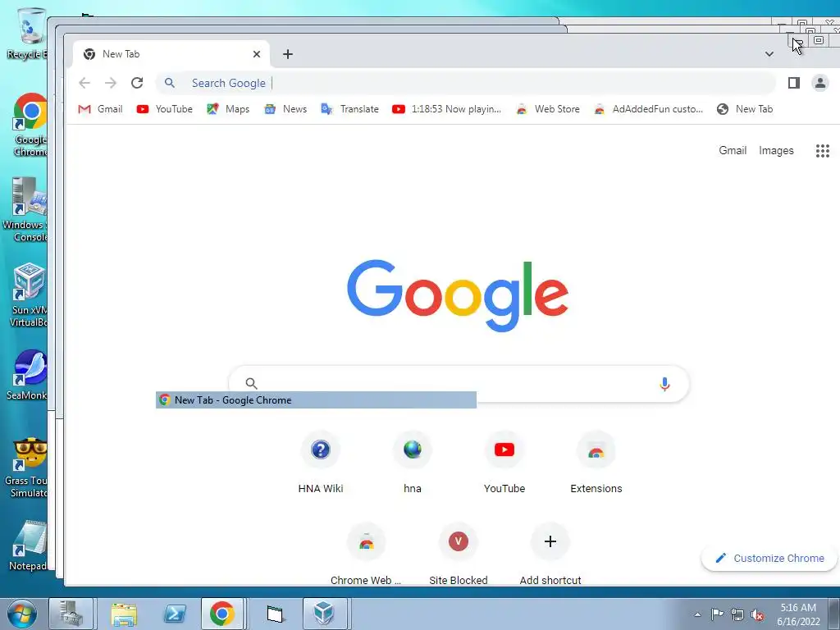Focus the Search Google address bar

[x=465, y=83]
